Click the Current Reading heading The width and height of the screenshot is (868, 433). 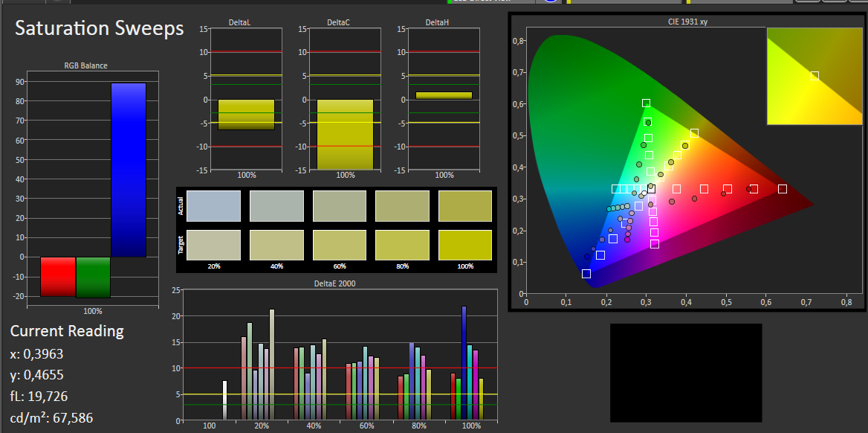[67, 331]
